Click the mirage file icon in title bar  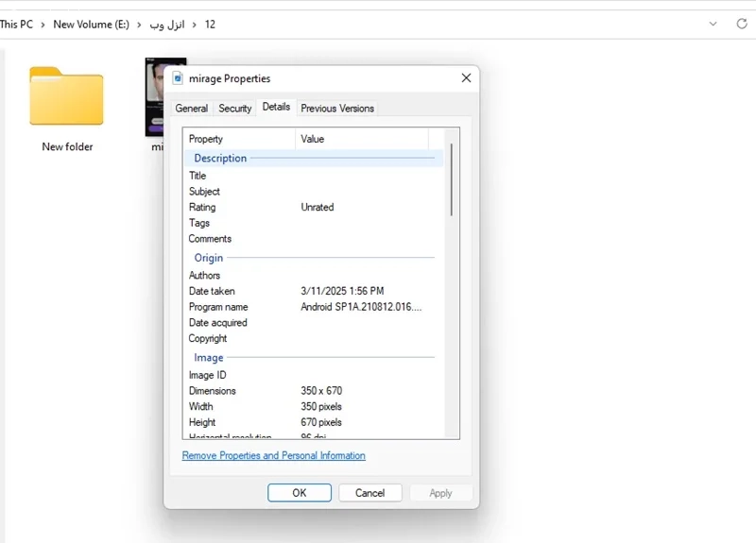click(178, 78)
